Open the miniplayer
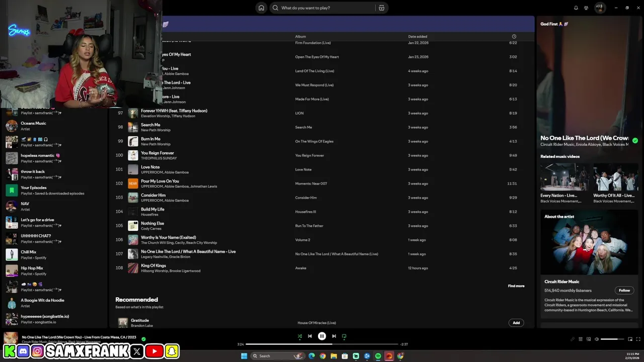Image resolution: width=644 pixels, height=362 pixels. click(630, 339)
